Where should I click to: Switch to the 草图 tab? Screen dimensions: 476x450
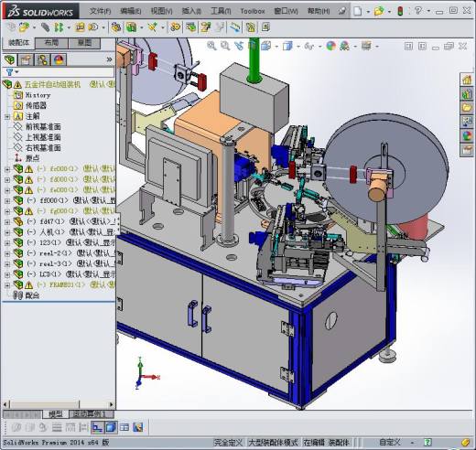84,43
